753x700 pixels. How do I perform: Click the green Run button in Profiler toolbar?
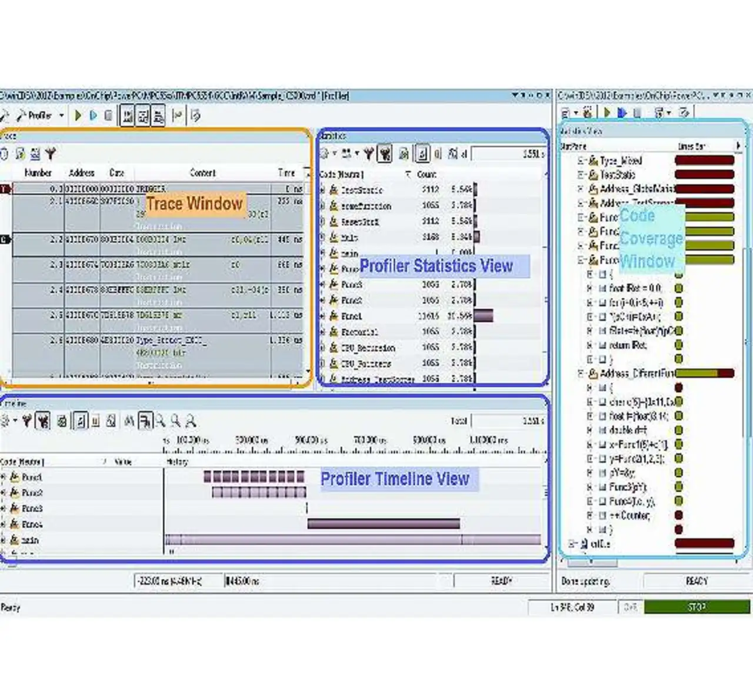click(78, 116)
